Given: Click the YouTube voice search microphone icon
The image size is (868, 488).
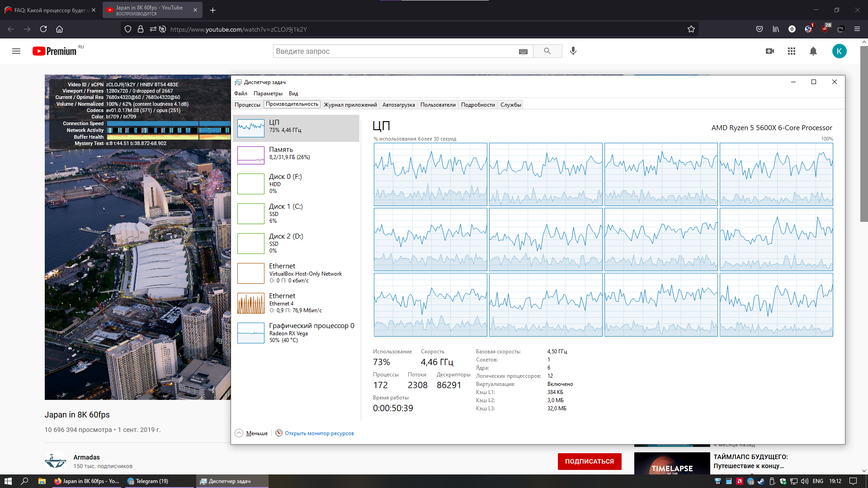Looking at the screenshot, I should click(x=573, y=51).
